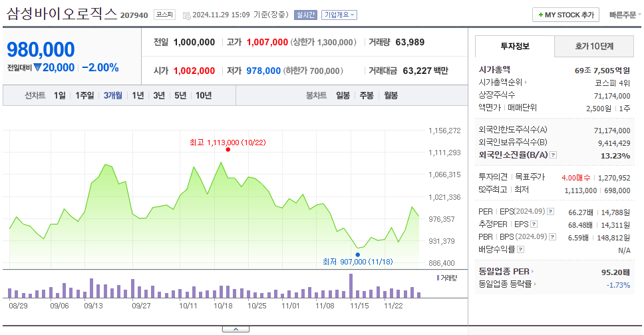Click the 저가 value 978,000
This screenshot has width=644, height=335.
pos(263,71)
